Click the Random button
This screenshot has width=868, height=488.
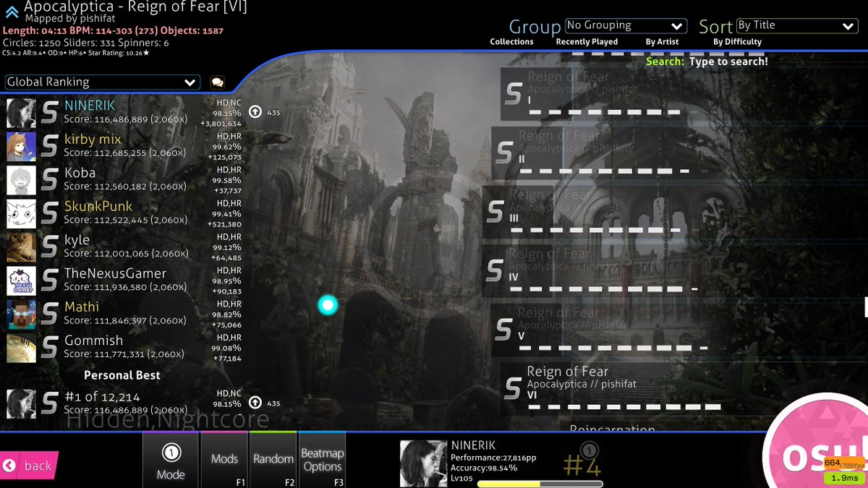pos(273,459)
